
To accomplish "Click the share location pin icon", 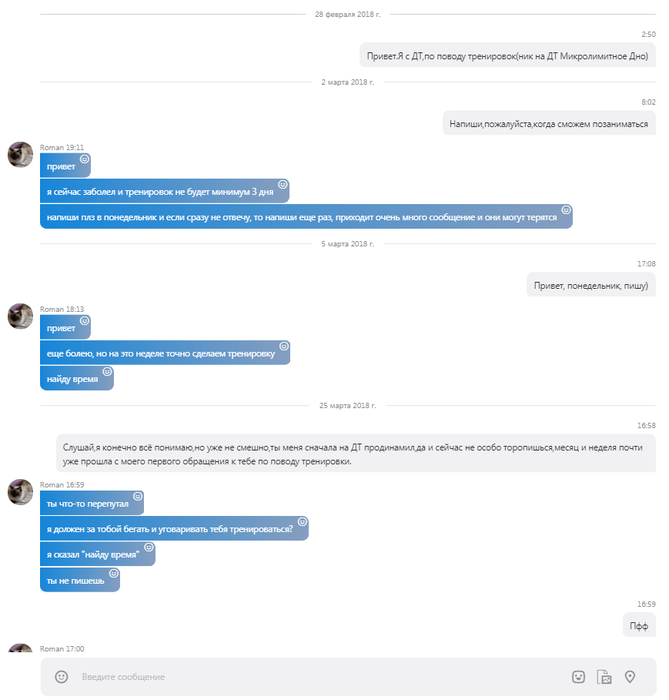I will coord(630,677).
